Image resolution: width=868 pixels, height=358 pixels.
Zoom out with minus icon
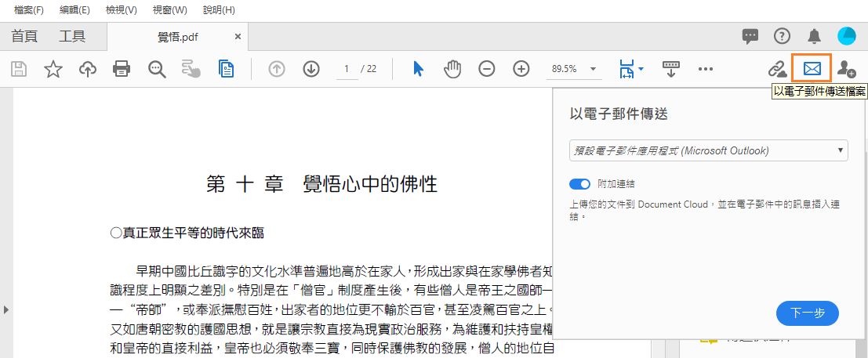point(487,69)
